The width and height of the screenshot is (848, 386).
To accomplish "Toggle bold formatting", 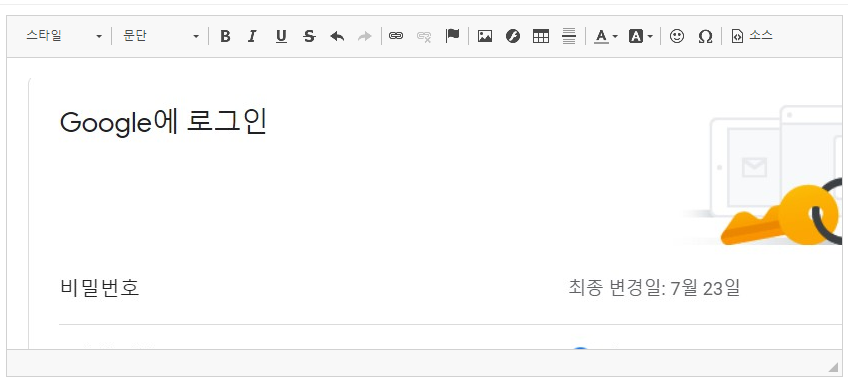I will (x=226, y=36).
